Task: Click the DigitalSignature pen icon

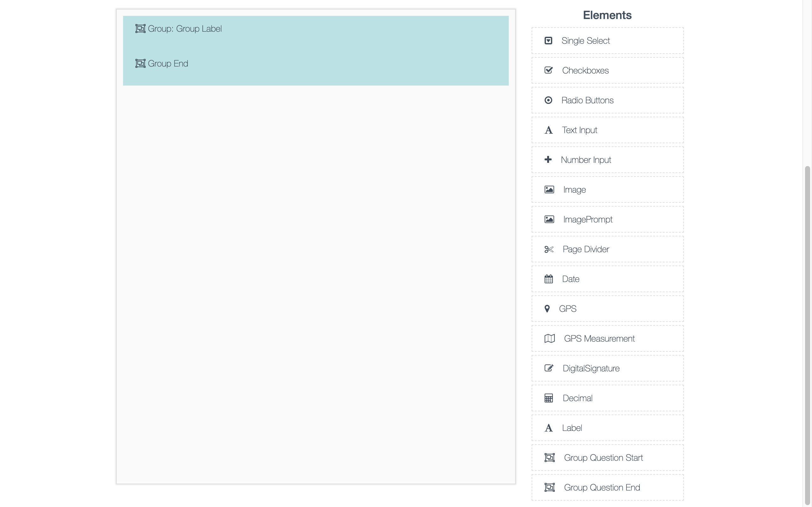Action: point(549,368)
